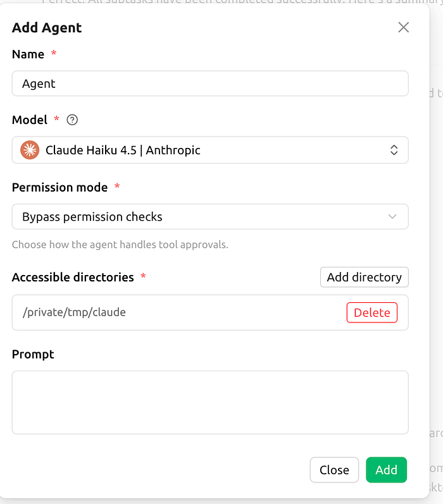Screen dimensions: 443x504
Task: Select the /private/tmp/claude directory path text
Action: pos(74,312)
